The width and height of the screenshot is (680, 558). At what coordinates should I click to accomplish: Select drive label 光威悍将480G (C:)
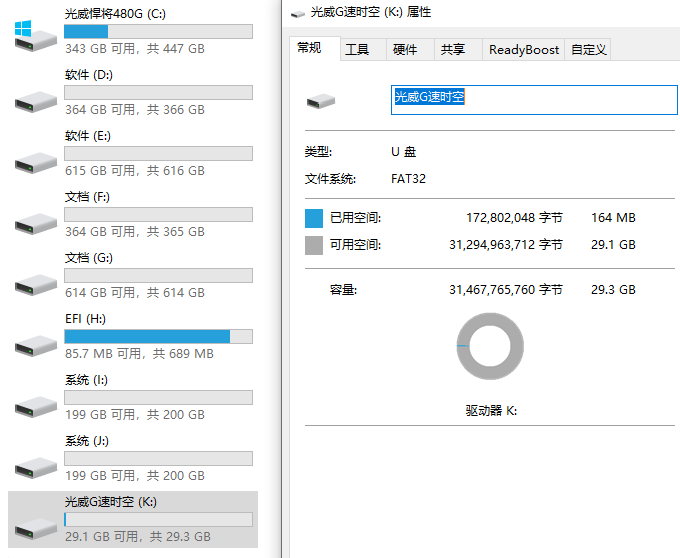tap(115, 14)
